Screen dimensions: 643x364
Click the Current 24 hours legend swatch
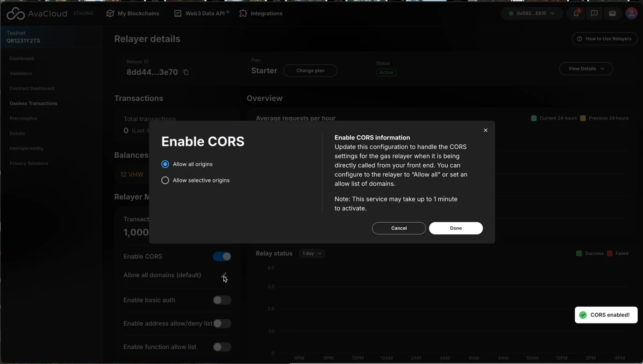point(534,118)
